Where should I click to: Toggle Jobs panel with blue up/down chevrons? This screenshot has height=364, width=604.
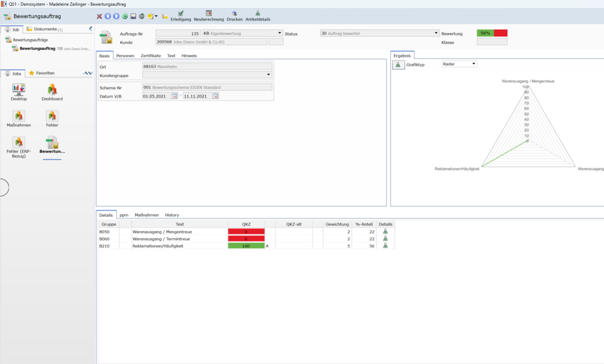point(88,74)
